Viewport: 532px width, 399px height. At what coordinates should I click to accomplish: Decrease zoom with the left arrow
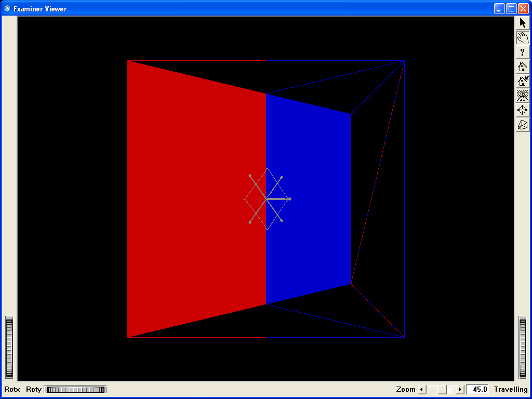click(422, 389)
